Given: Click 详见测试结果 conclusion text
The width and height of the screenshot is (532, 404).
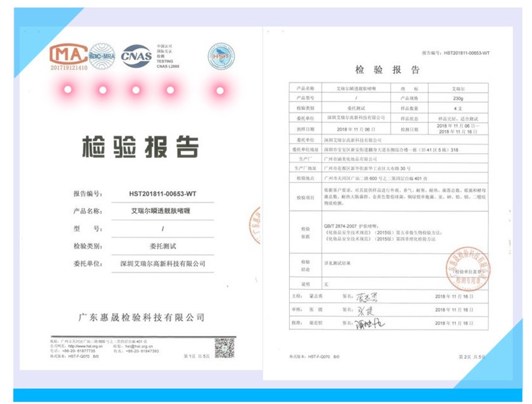Looking at the screenshot, I should pos(337,263).
